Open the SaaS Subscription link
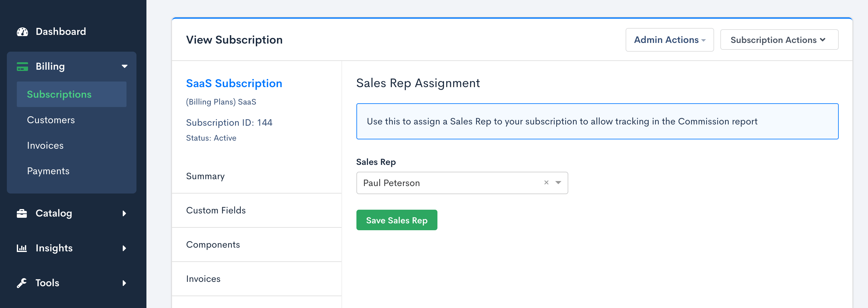The height and width of the screenshot is (308, 868). [x=234, y=83]
